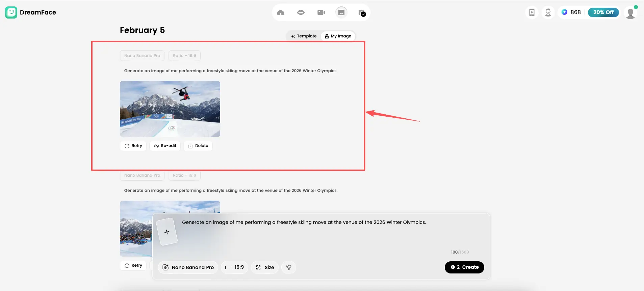Expand the Size options
Viewport: 644px width, 291px height.
coord(265,267)
